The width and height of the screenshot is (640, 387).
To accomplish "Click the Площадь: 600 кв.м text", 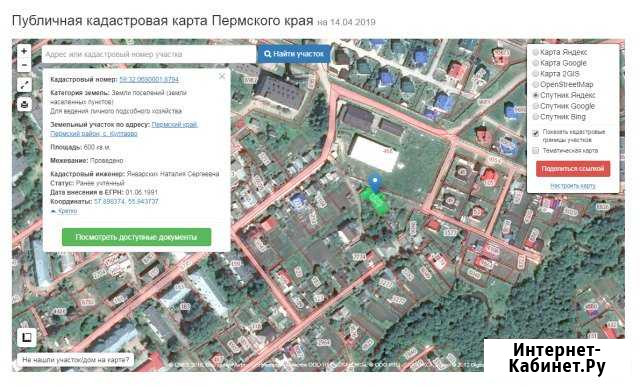I will (80, 147).
